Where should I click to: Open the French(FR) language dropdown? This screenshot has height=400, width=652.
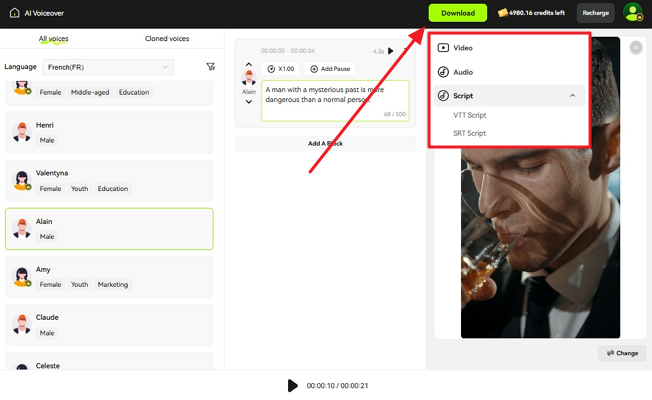pos(108,67)
